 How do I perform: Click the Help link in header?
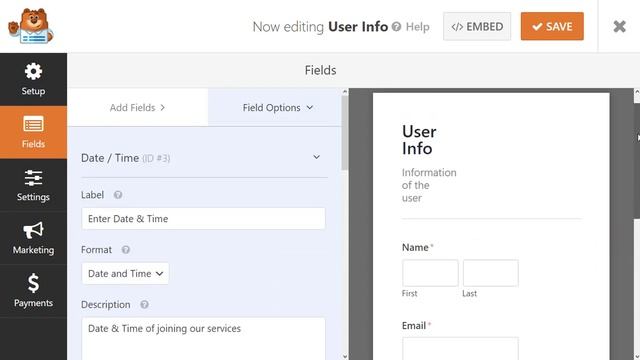pos(418,27)
